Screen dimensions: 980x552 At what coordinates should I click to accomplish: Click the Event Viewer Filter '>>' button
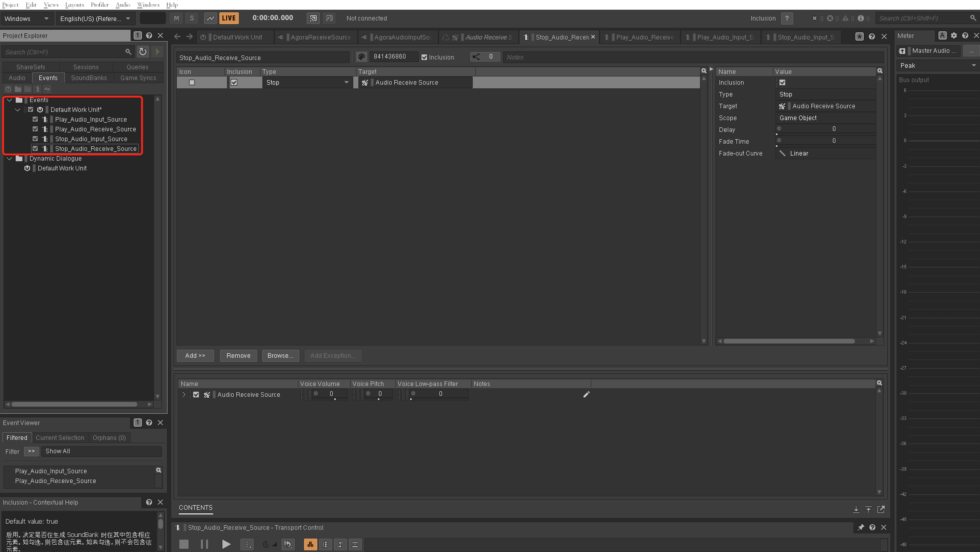31,451
